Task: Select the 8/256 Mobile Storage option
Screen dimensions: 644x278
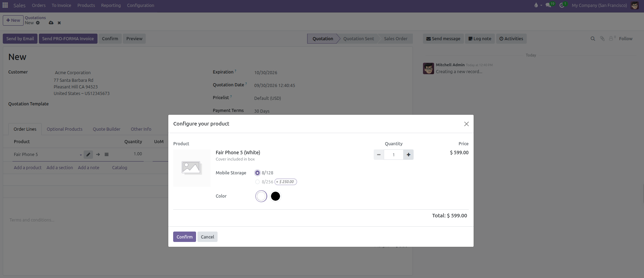Action: coord(257,182)
